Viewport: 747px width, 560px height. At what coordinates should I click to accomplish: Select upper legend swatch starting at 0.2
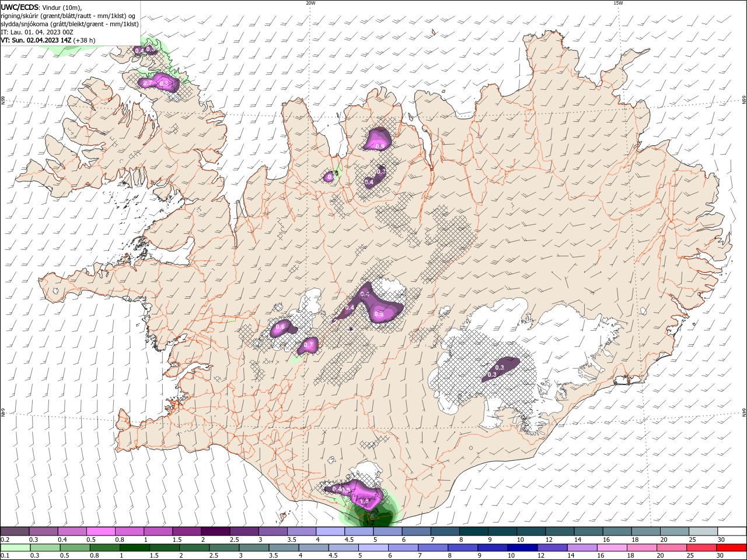coord(15,531)
